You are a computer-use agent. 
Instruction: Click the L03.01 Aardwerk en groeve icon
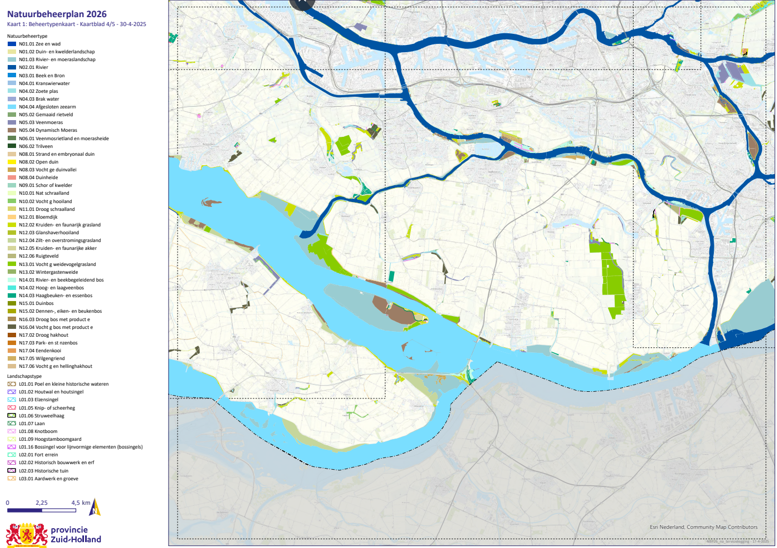point(12,479)
